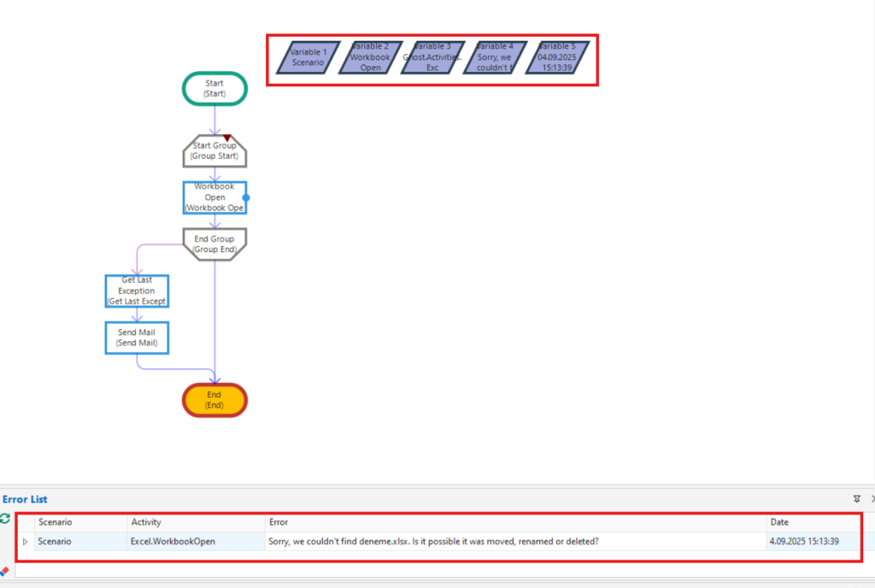Screen dimensions: 875x588
Task: Select the Workbook Open activity node
Action: [x=214, y=197]
